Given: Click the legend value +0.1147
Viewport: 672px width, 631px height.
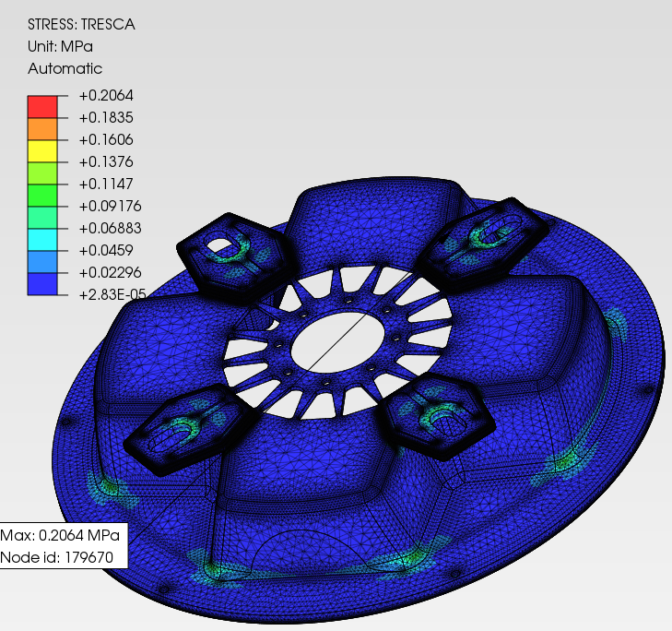Looking at the screenshot, I should pos(106,184).
